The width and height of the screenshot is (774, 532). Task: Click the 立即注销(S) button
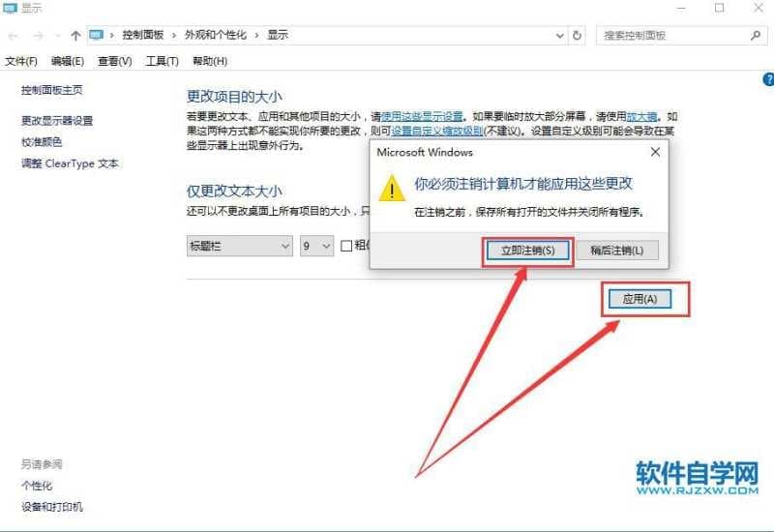527,251
